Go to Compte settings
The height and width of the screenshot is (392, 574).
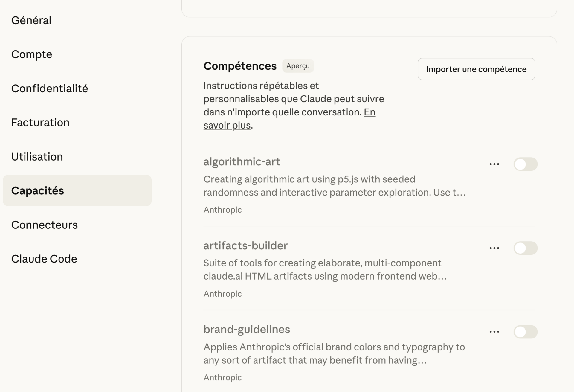tap(32, 54)
